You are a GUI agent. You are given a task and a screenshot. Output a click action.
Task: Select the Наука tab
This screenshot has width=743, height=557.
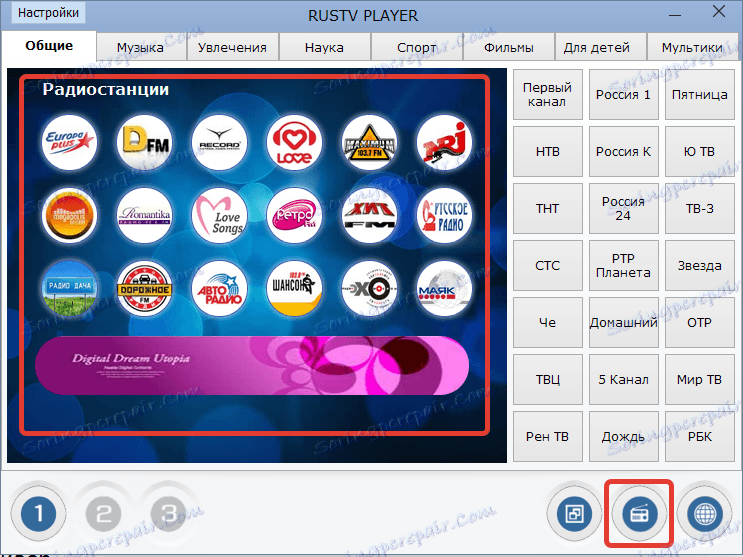tap(324, 47)
